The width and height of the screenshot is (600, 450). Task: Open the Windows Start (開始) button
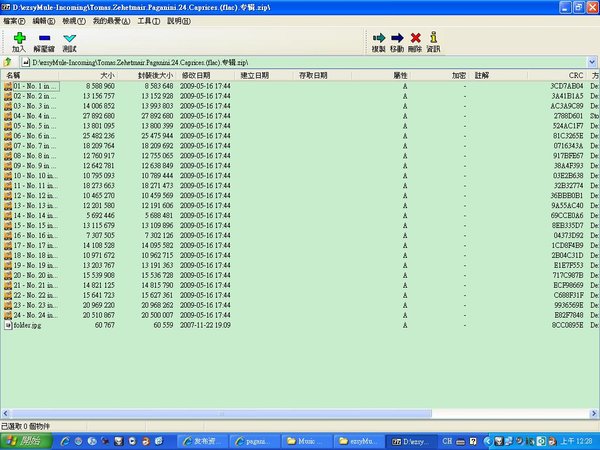(x=26, y=441)
